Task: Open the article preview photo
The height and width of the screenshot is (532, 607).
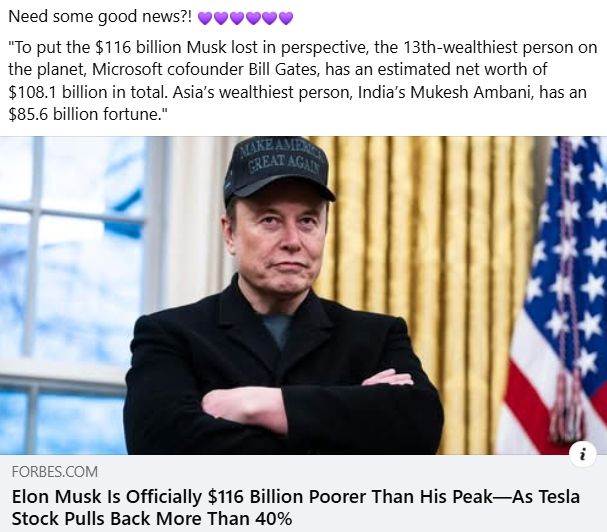Action: point(304,295)
